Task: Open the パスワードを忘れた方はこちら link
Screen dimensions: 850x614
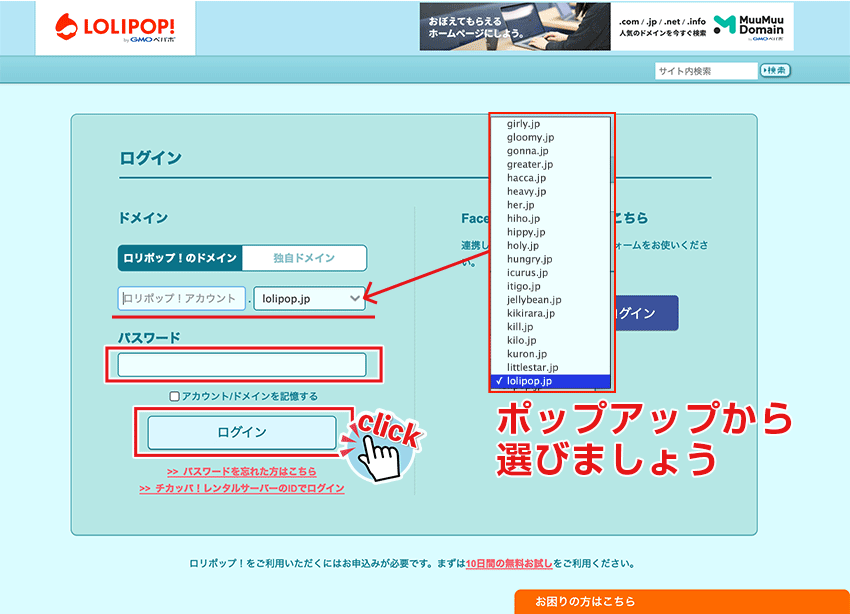Action: pyautogui.click(x=242, y=471)
